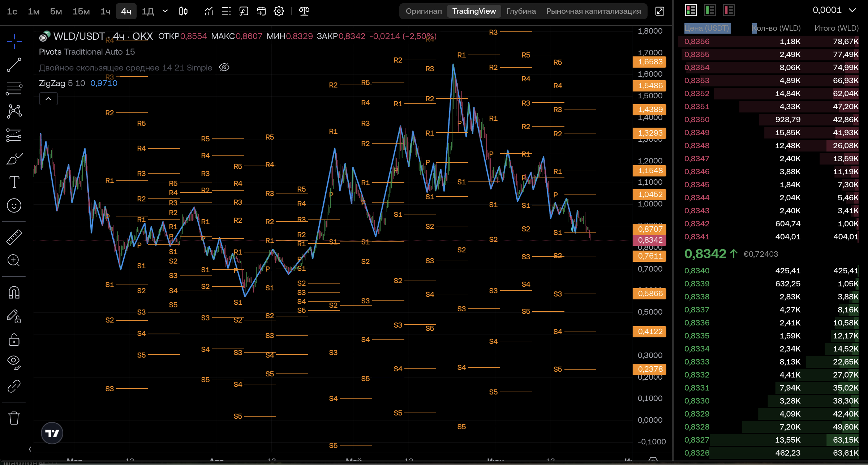This screenshot has height=465, width=868.
Task: Toggle lock all drawings
Action: click(x=14, y=340)
